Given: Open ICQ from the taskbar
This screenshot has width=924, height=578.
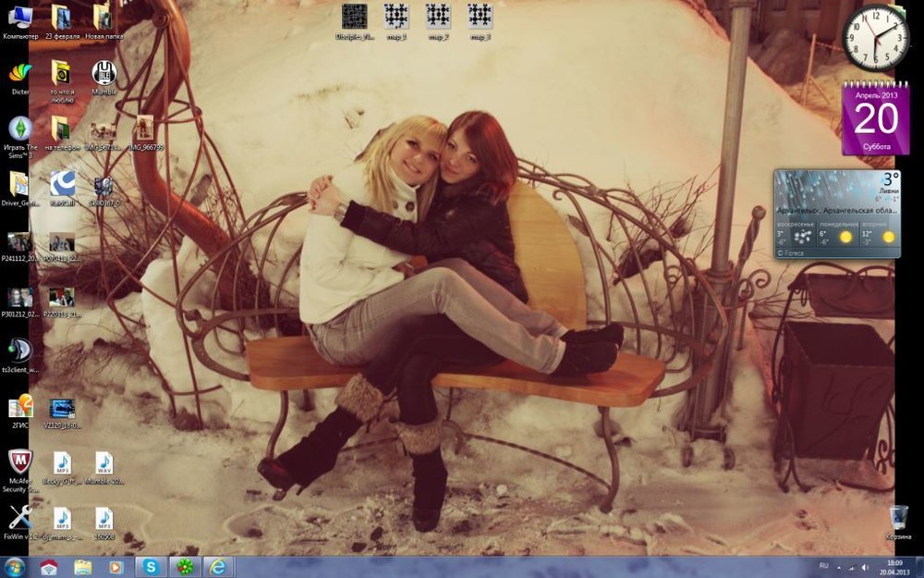Looking at the screenshot, I should pos(185,566).
